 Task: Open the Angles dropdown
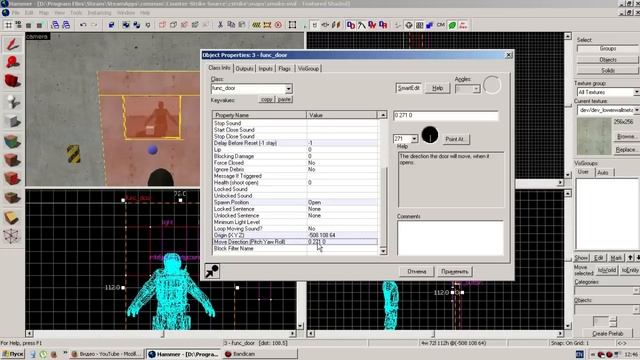(476, 89)
